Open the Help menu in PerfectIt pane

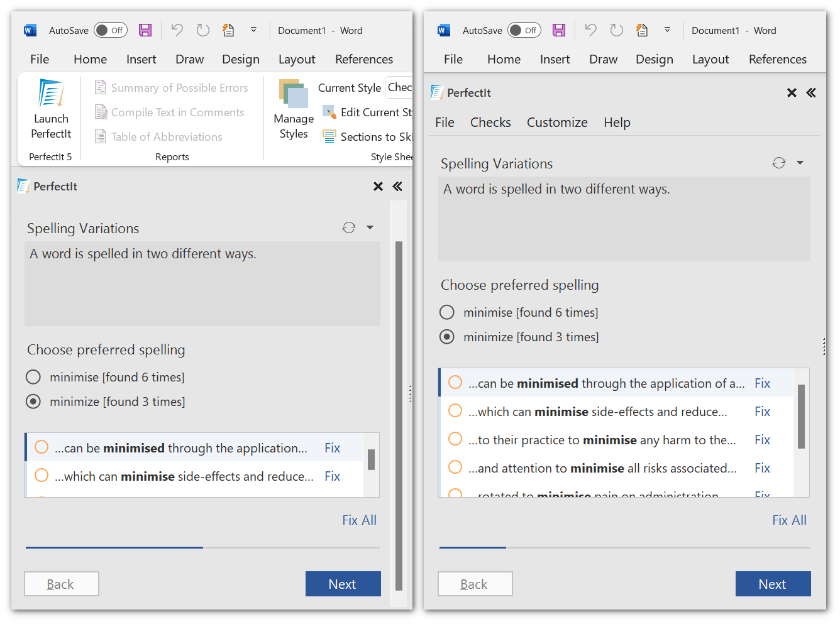click(x=617, y=123)
